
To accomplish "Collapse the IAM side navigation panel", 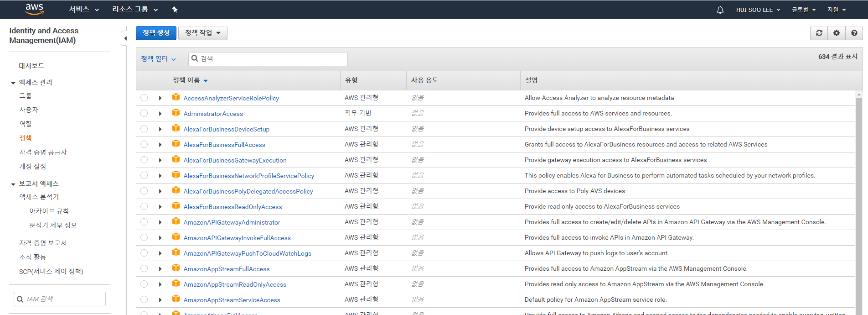I will click(x=124, y=38).
